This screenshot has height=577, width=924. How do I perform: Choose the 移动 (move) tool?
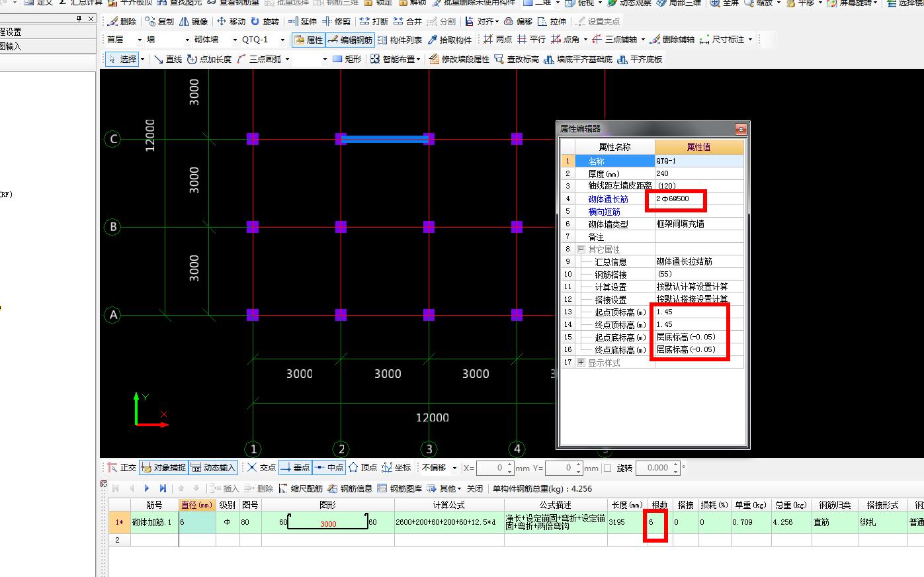point(231,21)
